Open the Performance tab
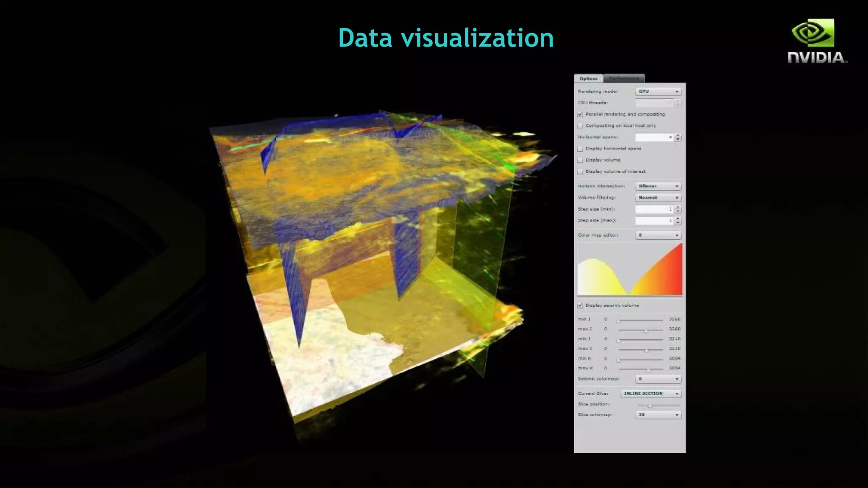The image size is (868, 488). [624, 78]
